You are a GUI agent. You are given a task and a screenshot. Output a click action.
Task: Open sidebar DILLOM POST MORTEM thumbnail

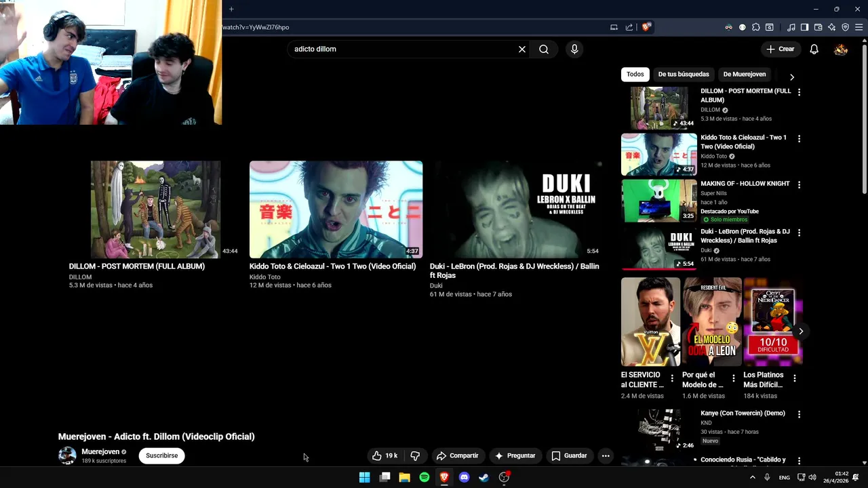659,108
